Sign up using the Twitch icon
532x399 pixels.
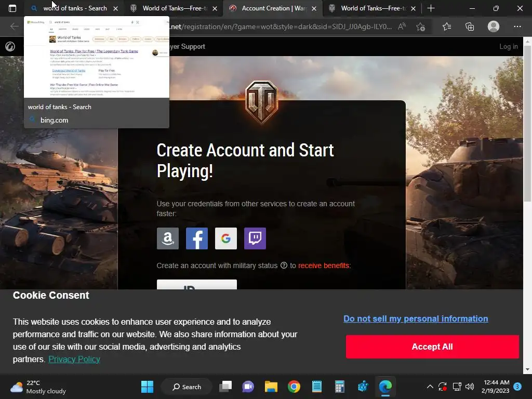[x=255, y=238]
